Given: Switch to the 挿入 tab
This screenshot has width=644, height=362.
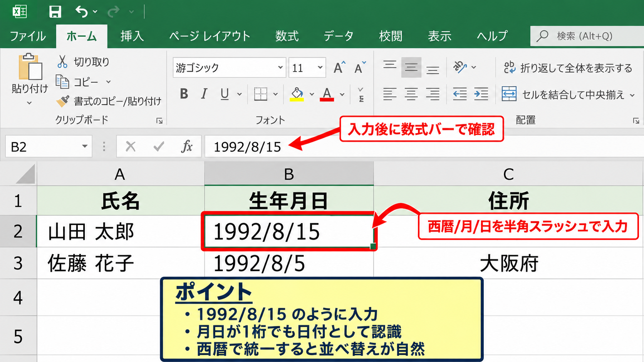Looking at the screenshot, I should pos(132,36).
